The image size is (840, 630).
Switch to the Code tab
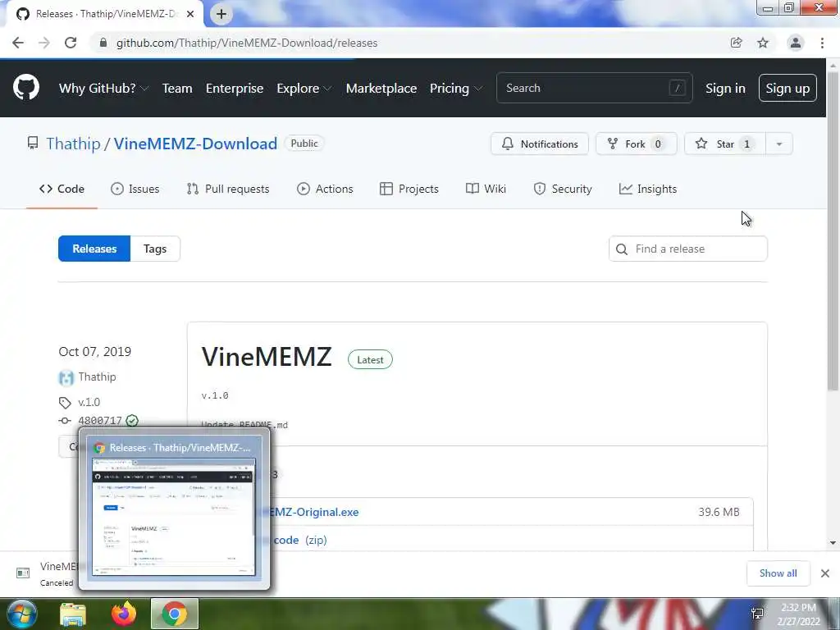click(62, 189)
